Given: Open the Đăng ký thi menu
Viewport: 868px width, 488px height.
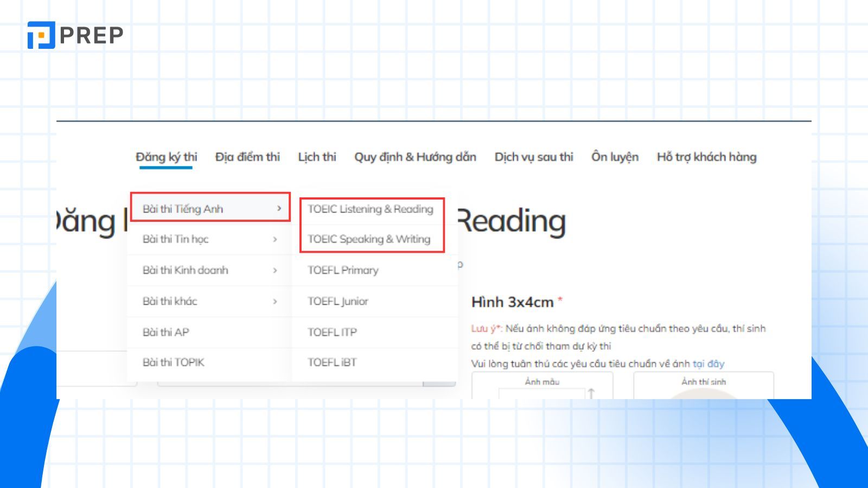Looking at the screenshot, I should [166, 157].
